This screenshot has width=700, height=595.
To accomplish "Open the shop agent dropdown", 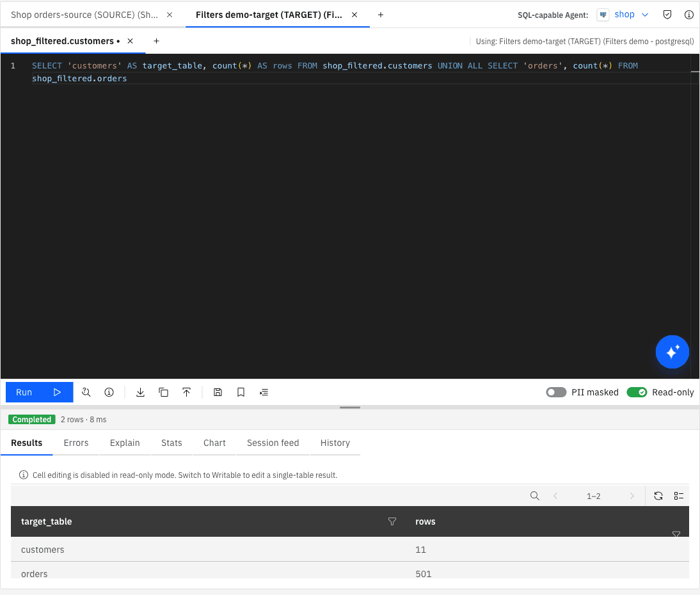I will point(632,15).
